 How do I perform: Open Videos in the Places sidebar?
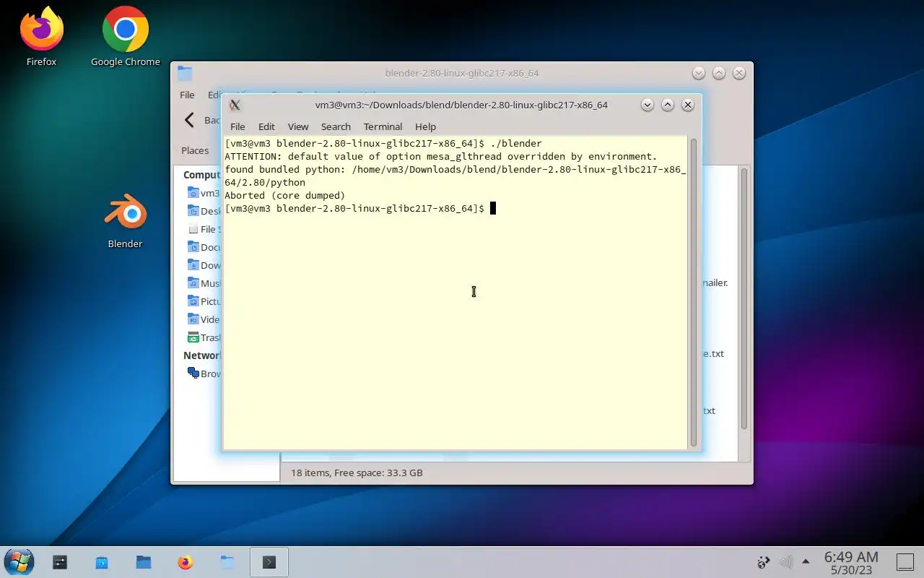(x=203, y=319)
